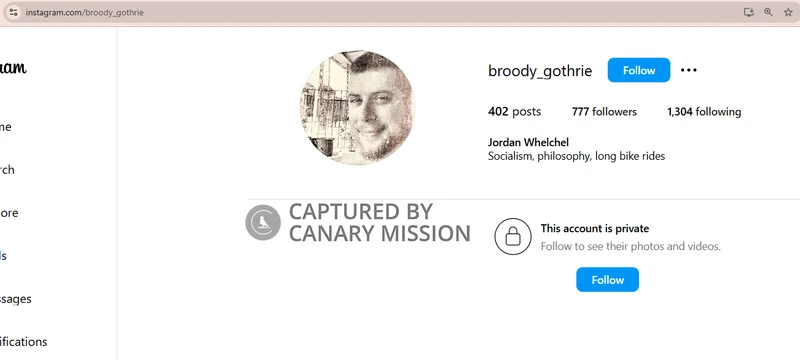This screenshot has height=360, width=800.
Task: Open Search in the left sidebar
Action: (x=7, y=170)
